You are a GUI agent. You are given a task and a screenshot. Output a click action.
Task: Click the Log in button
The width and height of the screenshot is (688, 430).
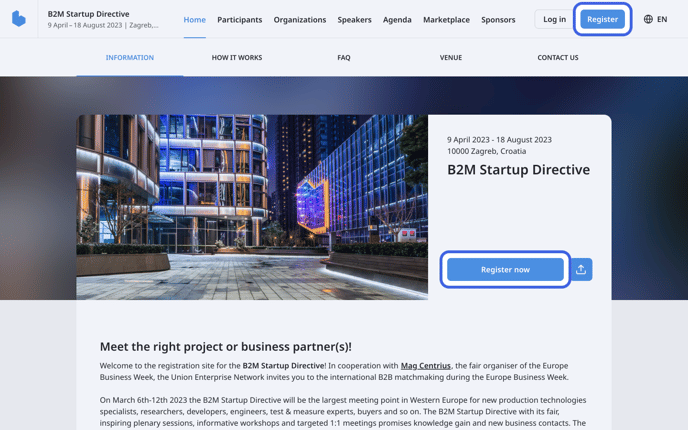click(554, 19)
